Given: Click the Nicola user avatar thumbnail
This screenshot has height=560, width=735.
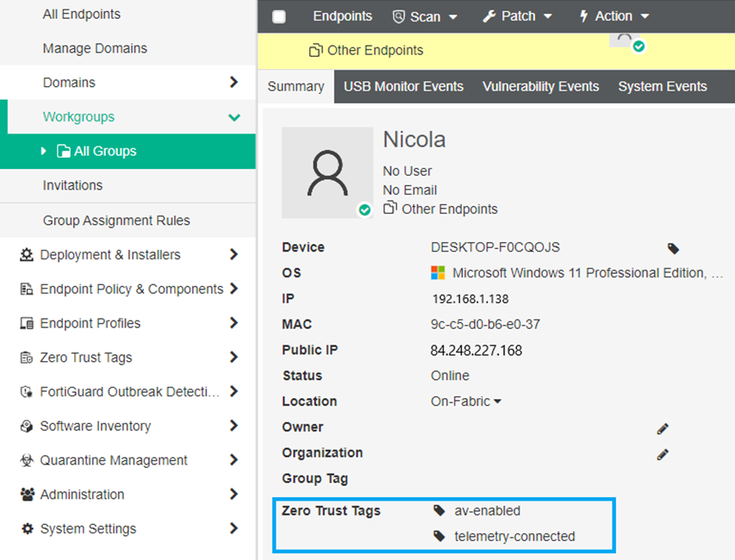Looking at the screenshot, I should pos(327,172).
